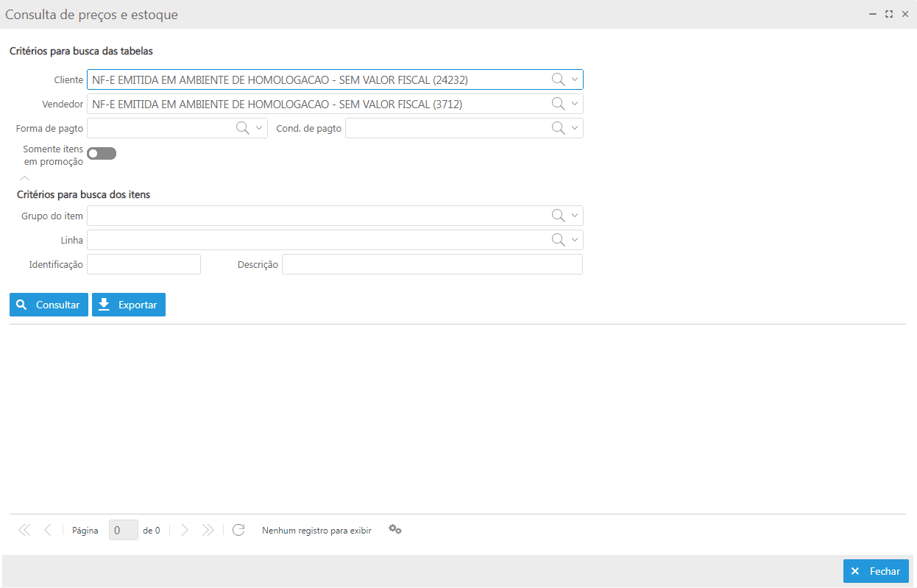The height and width of the screenshot is (588, 917).
Task: Open the Linha search icon
Action: [x=557, y=239]
